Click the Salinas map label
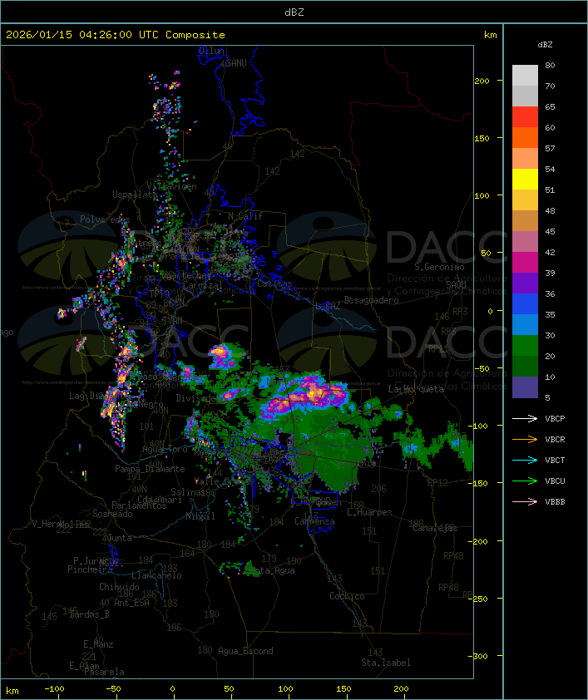The image size is (588, 700). tap(187, 492)
